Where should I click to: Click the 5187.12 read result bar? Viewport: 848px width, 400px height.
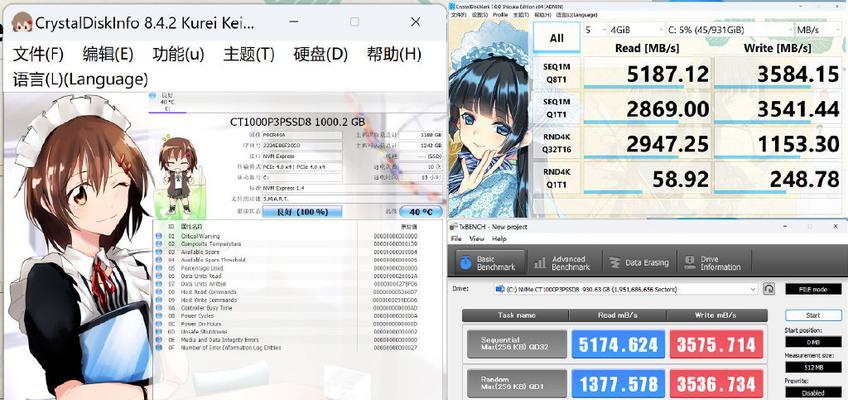[647, 74]
